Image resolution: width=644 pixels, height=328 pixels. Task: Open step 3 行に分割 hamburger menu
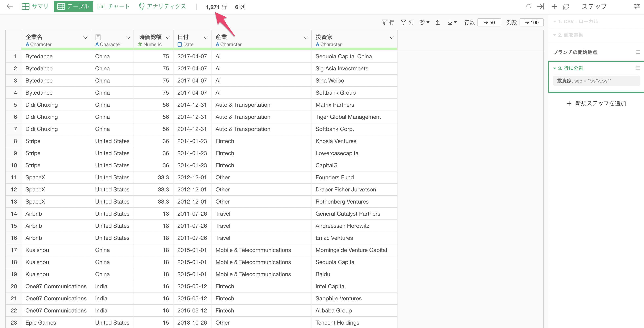point(638,68)
